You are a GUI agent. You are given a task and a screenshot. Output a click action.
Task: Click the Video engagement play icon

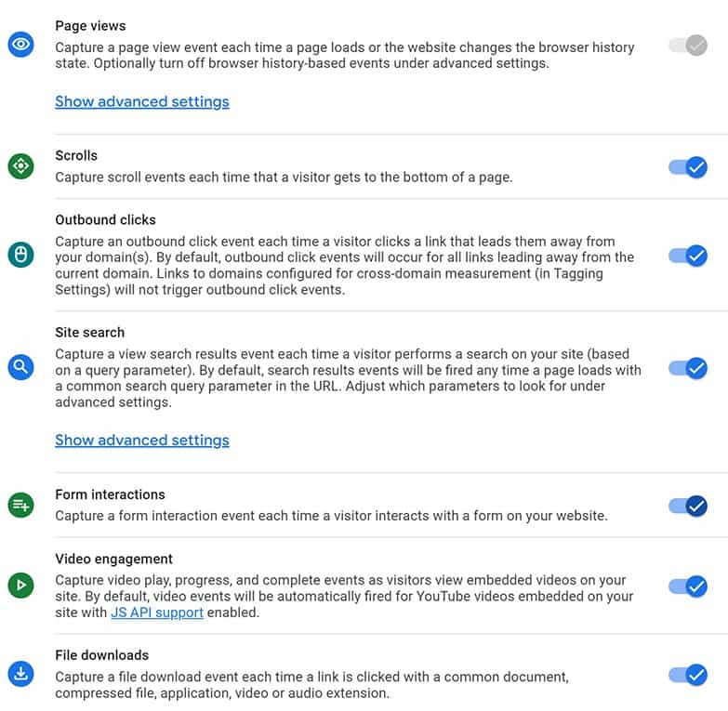click(x=20, y=586)
